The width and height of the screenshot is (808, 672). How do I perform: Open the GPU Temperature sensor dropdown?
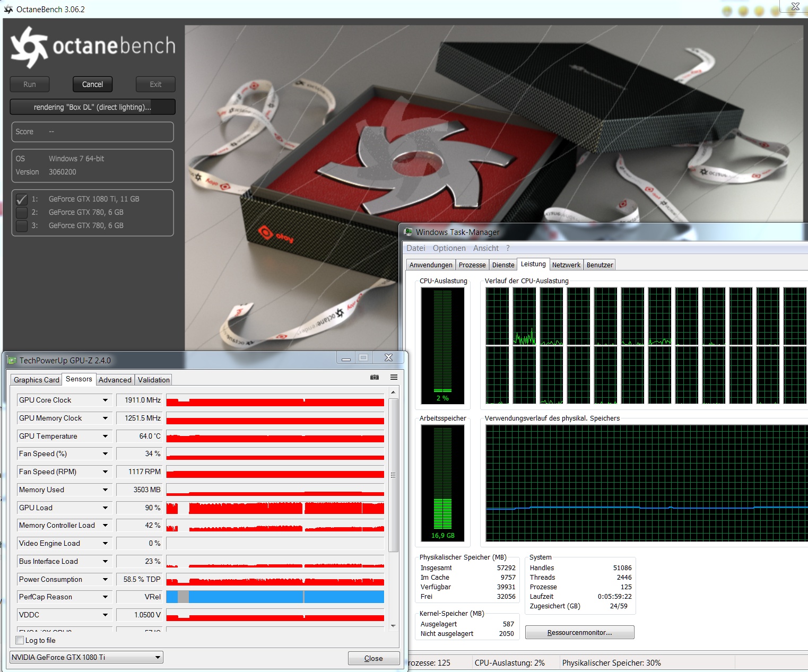pos(105,437)
